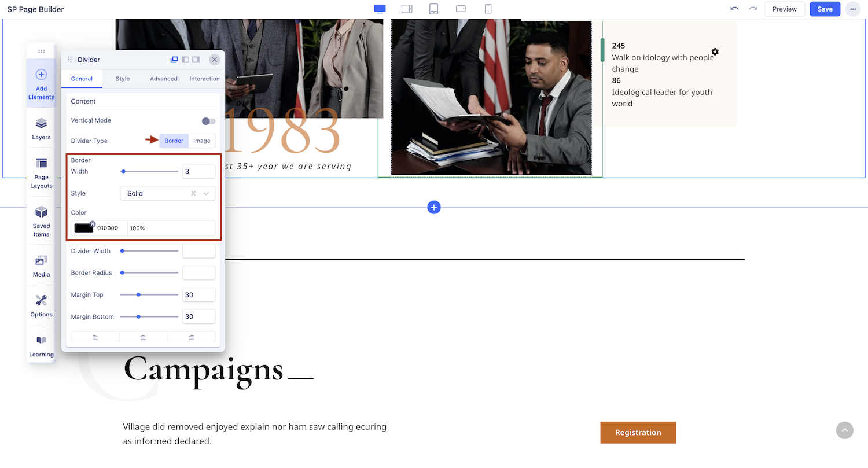This screenshot has height=468, width=868.
Task: Open the Options tools
Action: tap(41, 306)
